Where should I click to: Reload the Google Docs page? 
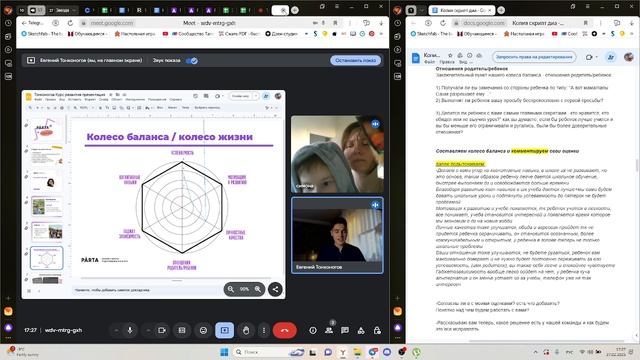[443, 23]
